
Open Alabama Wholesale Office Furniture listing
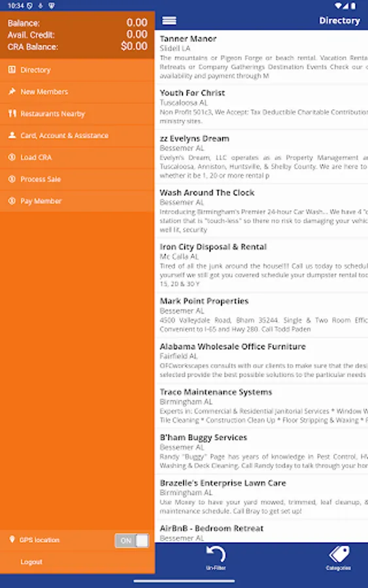pos(261,361)
